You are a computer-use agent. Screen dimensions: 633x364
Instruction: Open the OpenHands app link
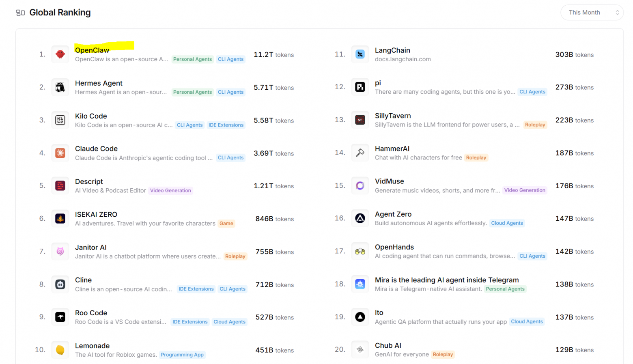[x=394, y=247]
